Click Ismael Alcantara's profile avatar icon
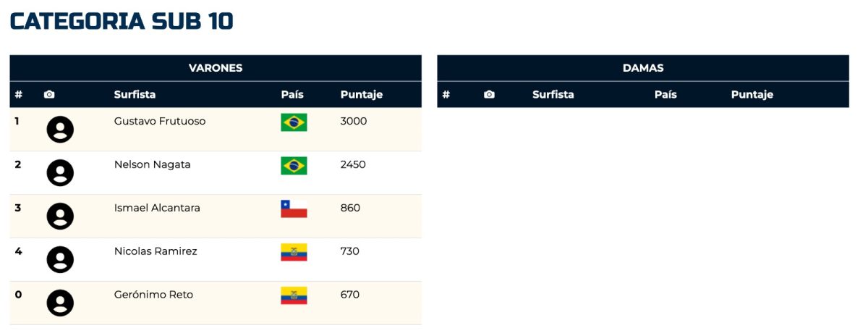The height and width of the screenshot is (336, 868). pos(60,217)
